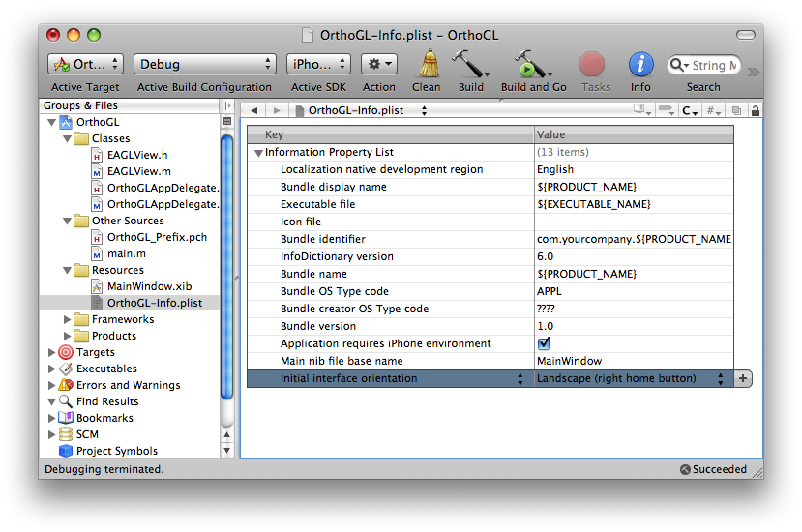This screenshot has height=532, width=802.
Task: Select the Bundle identifier row
Action: point(490,239)
